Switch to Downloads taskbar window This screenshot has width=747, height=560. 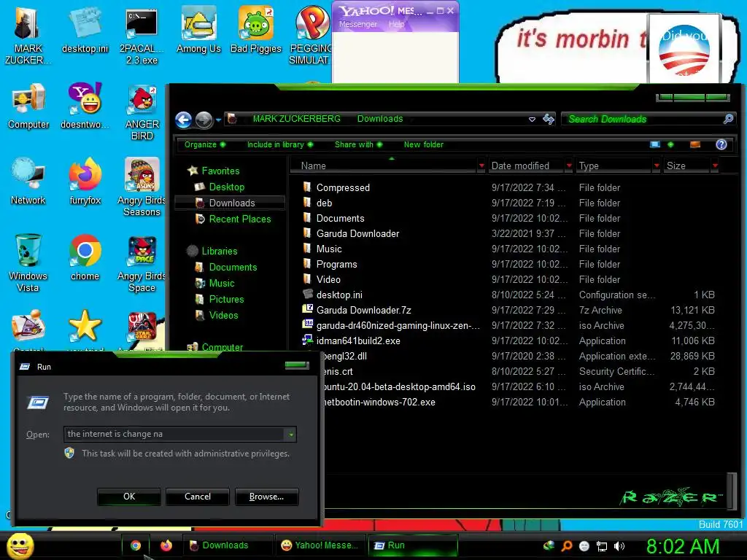[228, 545]
